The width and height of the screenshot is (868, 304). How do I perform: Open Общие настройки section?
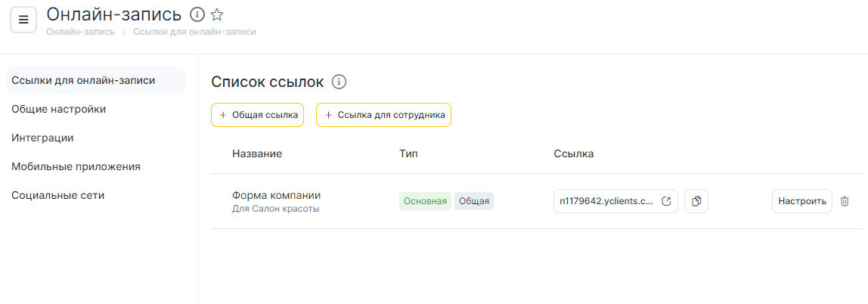point(59,109)
